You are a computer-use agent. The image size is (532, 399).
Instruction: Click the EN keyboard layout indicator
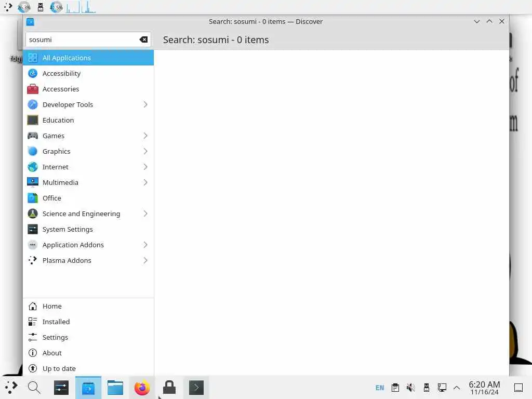380,388
